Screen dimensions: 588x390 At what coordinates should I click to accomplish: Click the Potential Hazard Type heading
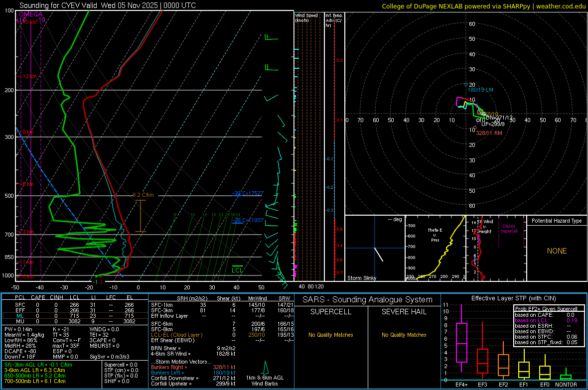point(557,221)
